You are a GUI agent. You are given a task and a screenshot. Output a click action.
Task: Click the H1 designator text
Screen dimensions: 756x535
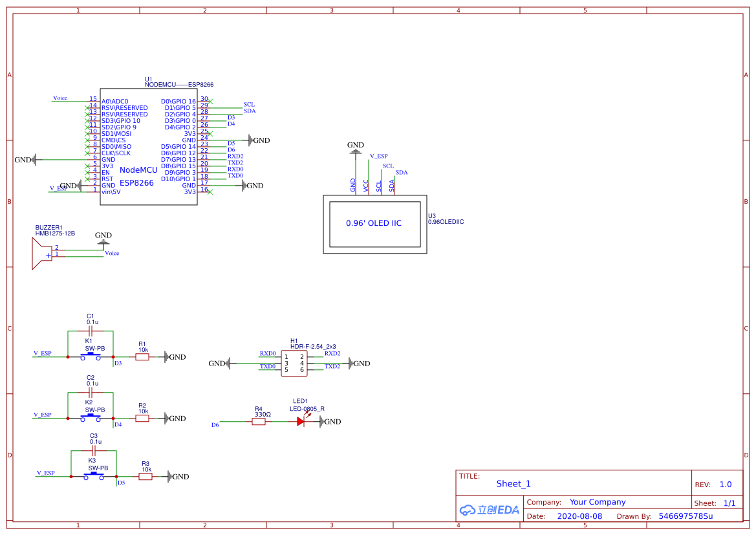tap(294, 340)
